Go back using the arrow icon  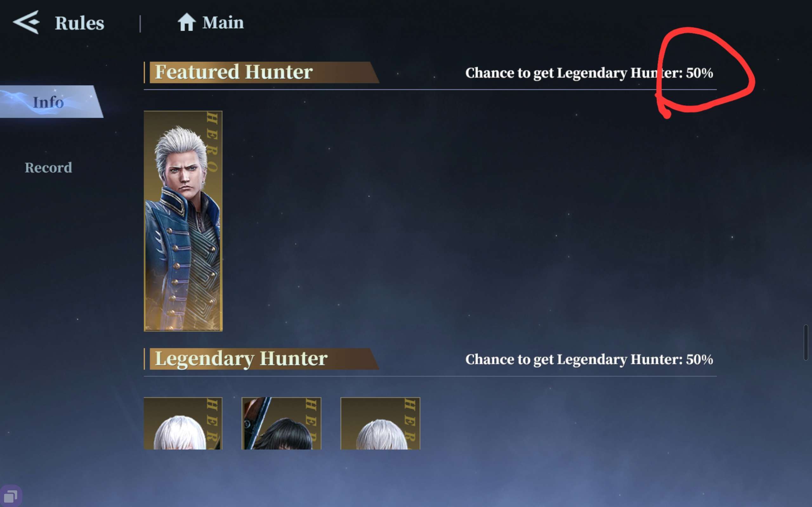[x=27, y=22]
